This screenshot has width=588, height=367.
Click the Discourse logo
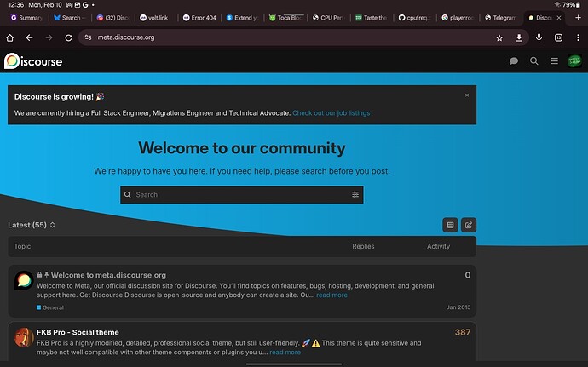(x=33, y=61)
